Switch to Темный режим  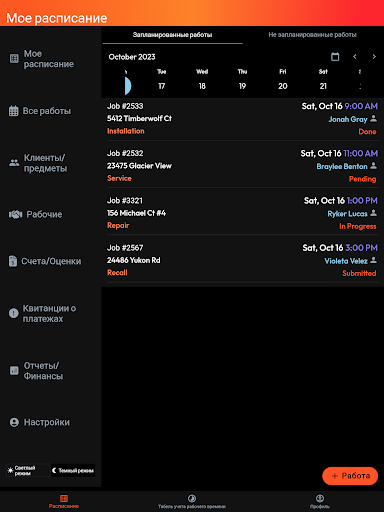click(73, 471)
